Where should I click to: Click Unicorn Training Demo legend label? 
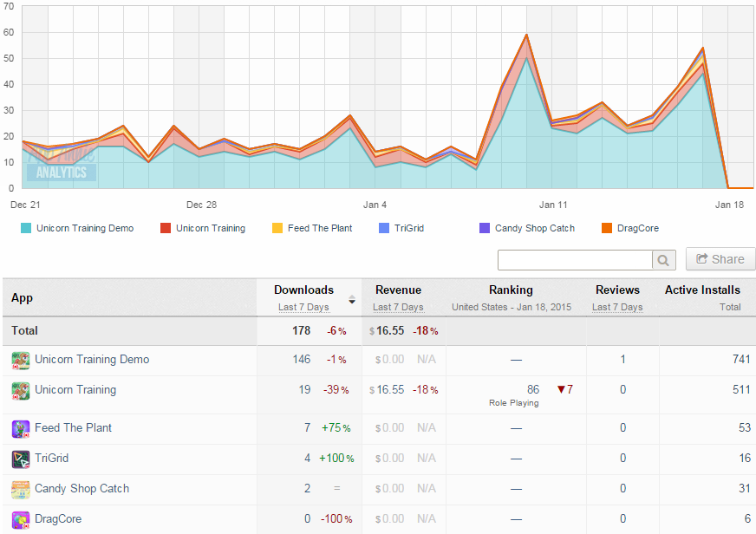coord(85,229)
